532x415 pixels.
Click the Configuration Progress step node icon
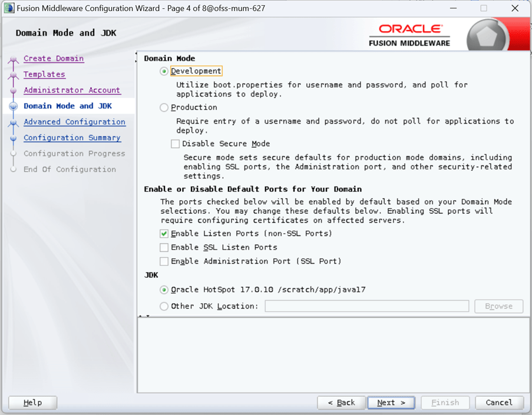(14, 154)
